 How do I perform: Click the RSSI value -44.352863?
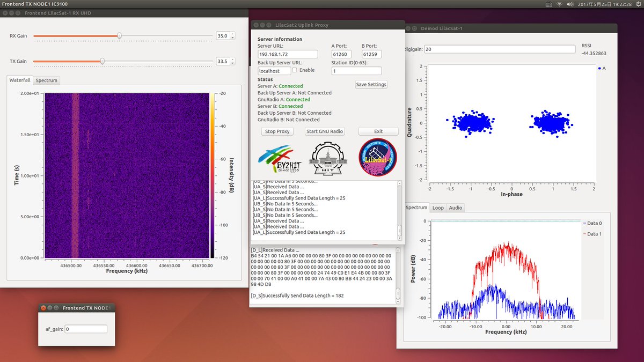pyautogui.click(x=594, y=53)
